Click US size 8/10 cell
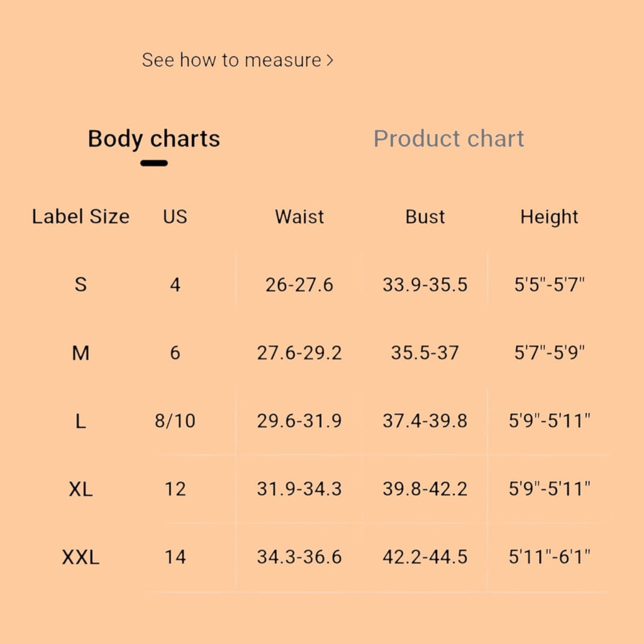Screen dimensions: 644x644 coord(175,421)
